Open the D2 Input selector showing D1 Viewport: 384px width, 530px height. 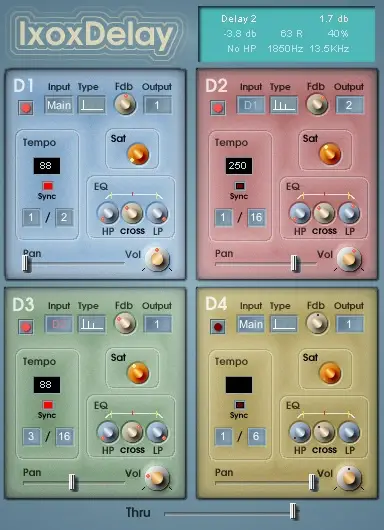point(251,105)
